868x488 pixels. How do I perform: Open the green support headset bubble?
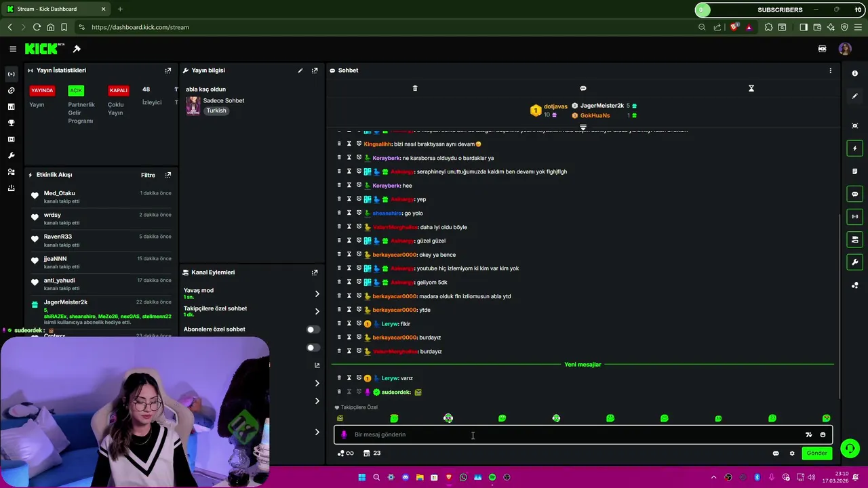tap(850, 448)
